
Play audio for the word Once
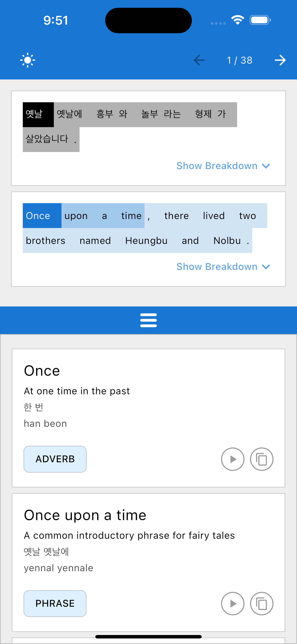pyautogui.click(x=233, y=459)
